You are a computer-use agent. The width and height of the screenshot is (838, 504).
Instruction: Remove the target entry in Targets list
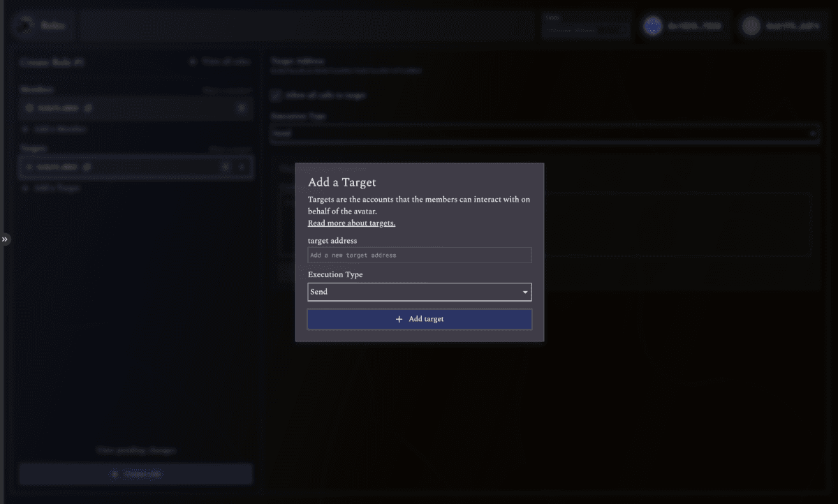[226, 168]
